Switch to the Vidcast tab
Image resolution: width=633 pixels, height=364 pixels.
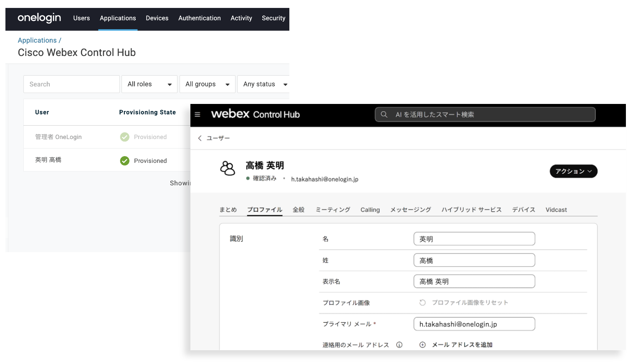coord(556,210)
